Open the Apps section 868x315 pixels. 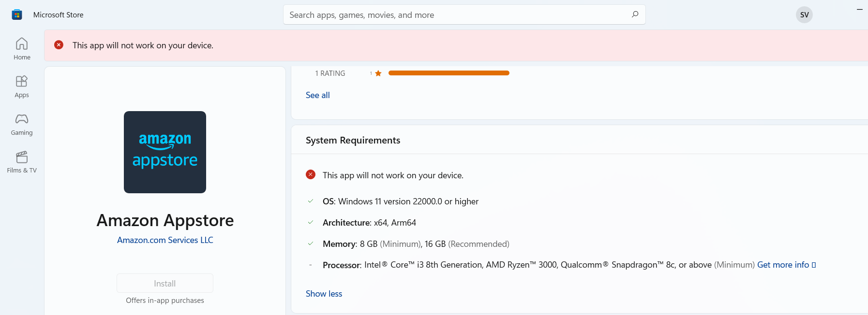(22, 86)
